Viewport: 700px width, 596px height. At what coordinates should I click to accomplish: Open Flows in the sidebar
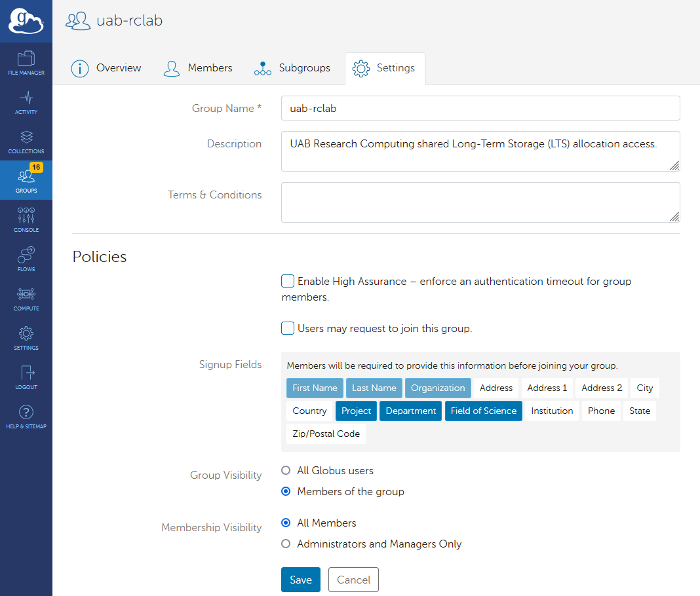coord(26,259)
